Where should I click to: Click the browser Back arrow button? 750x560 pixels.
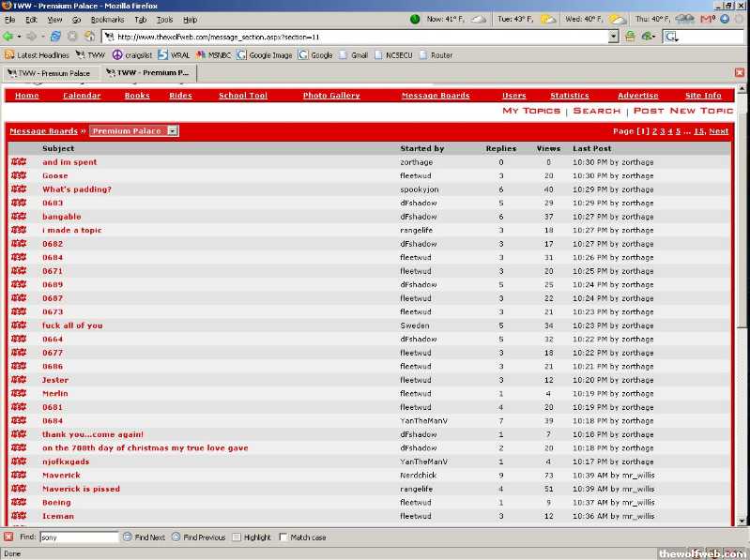coord(8,37)
